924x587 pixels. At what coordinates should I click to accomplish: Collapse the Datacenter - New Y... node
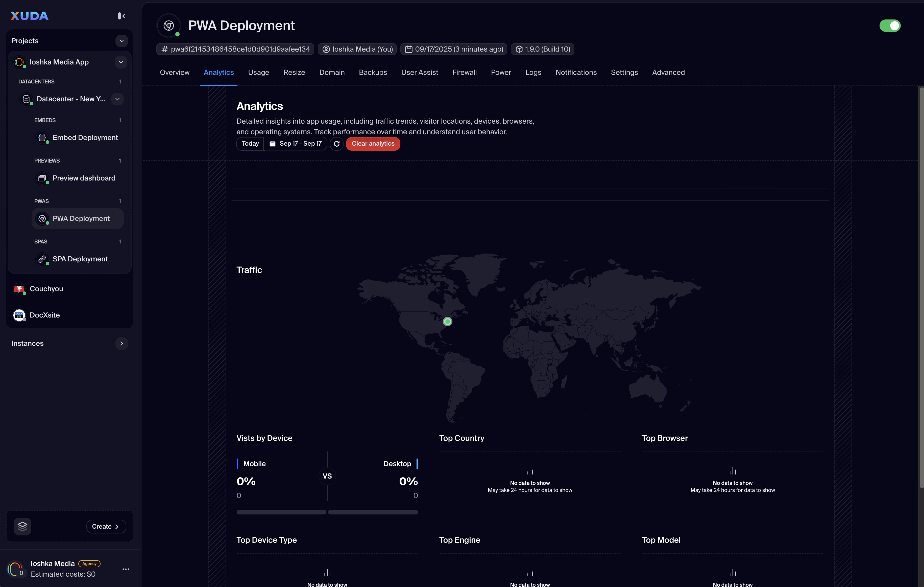117,99
